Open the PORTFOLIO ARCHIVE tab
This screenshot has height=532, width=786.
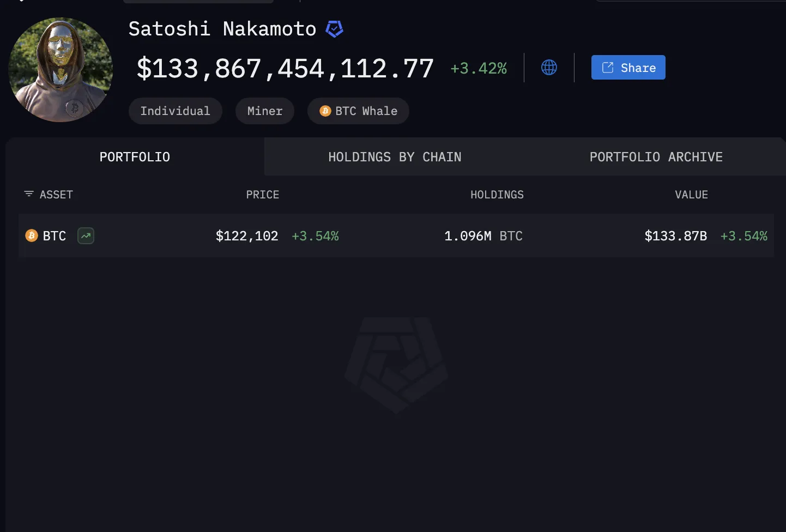656,156
